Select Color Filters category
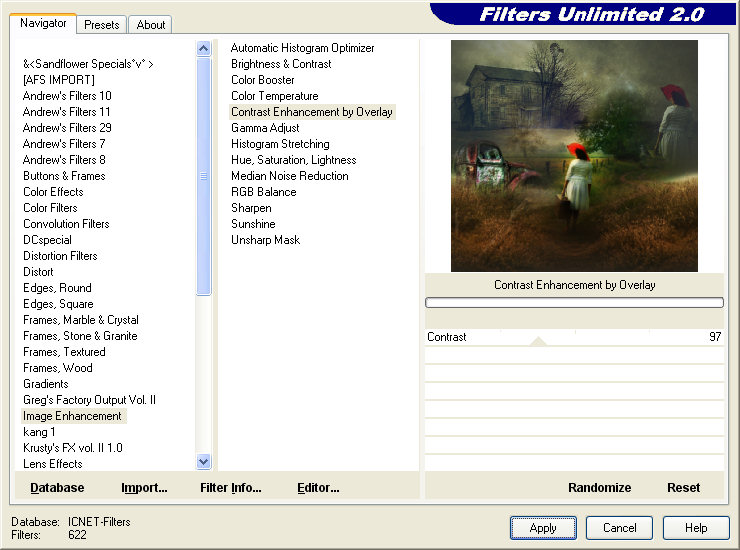 50,208
